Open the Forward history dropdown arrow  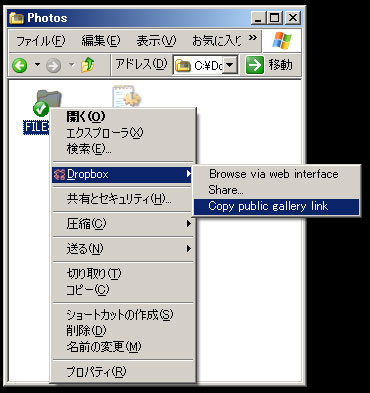coord(71,64)
